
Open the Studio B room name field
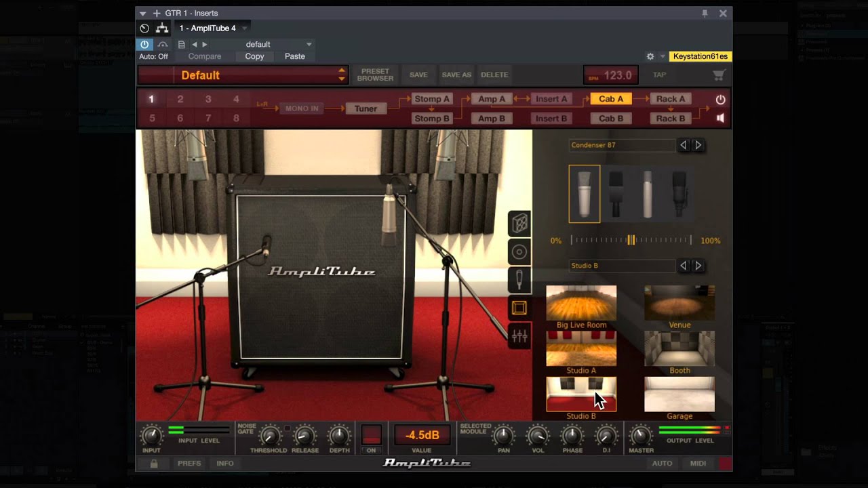pos(622,266)
